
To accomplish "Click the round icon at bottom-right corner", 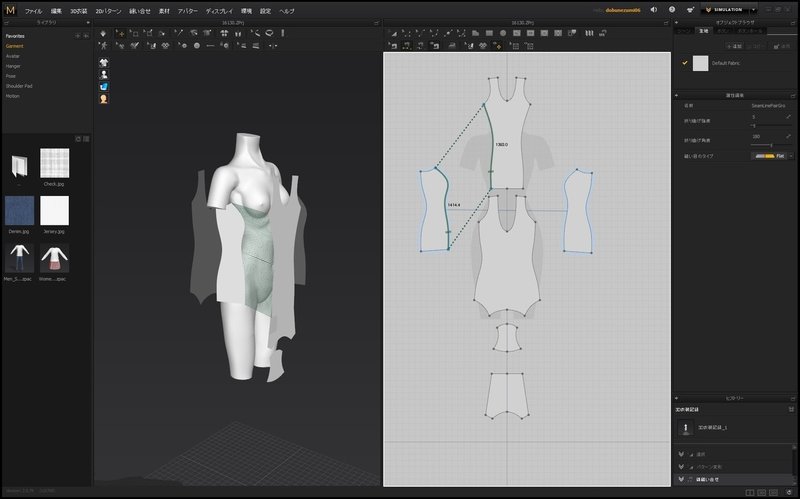I will pos(789,492).
